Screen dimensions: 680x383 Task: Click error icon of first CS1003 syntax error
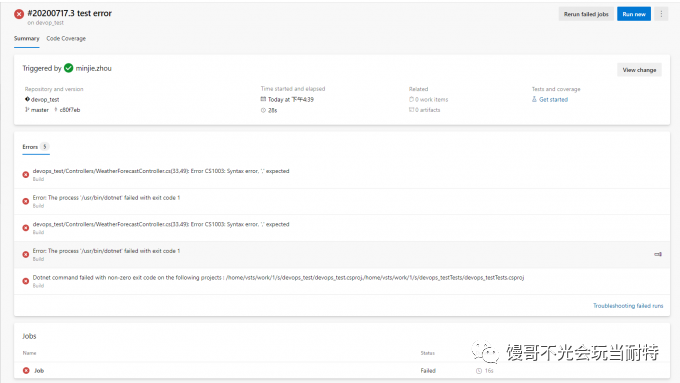26,174
